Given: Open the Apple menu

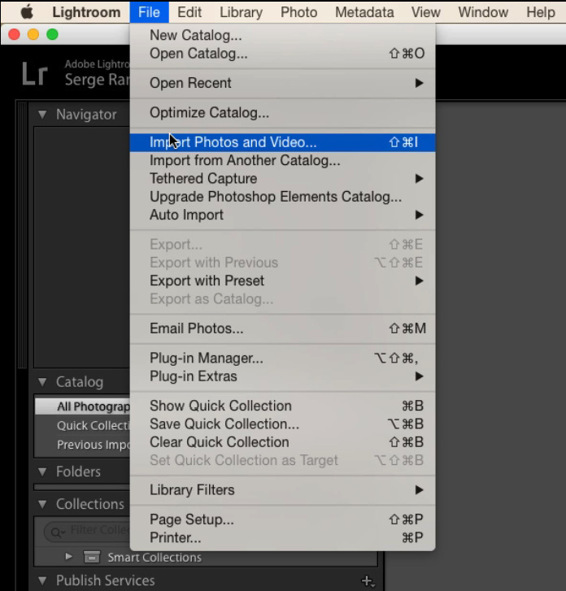Looking at the screenshot, I should coord(26,12).
